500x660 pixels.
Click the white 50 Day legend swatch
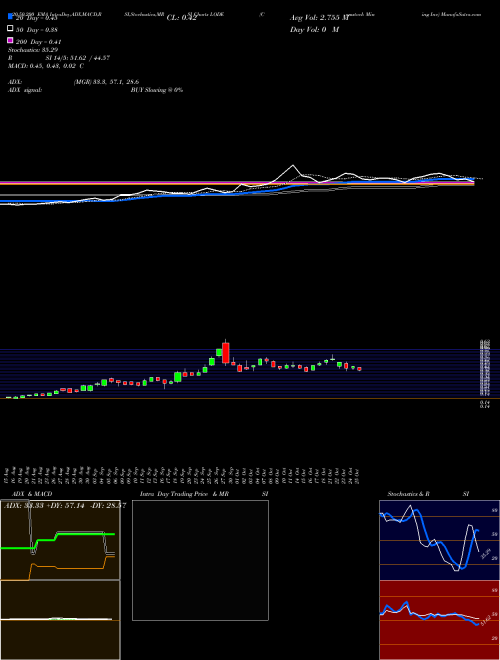[x=10, y=29]
